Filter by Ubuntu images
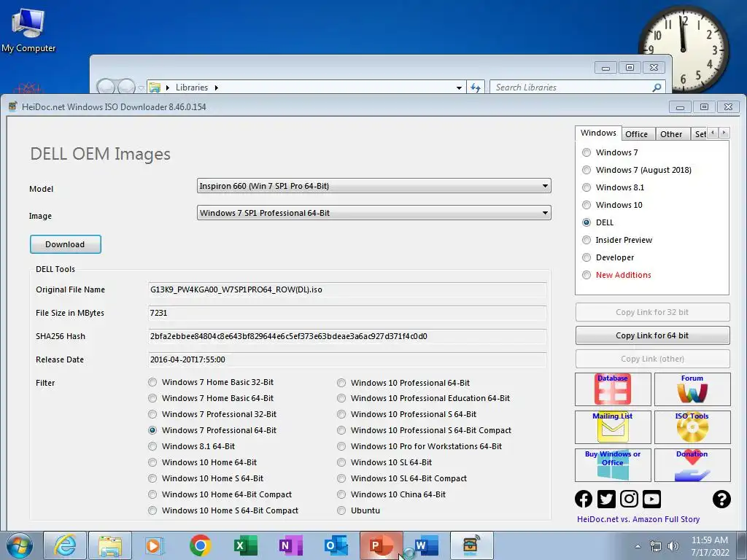 (341, 510)
